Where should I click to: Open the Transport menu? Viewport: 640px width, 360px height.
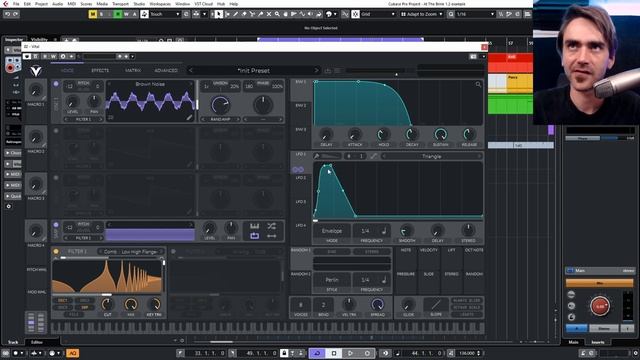pyautogui.click(x=120, y=4)
